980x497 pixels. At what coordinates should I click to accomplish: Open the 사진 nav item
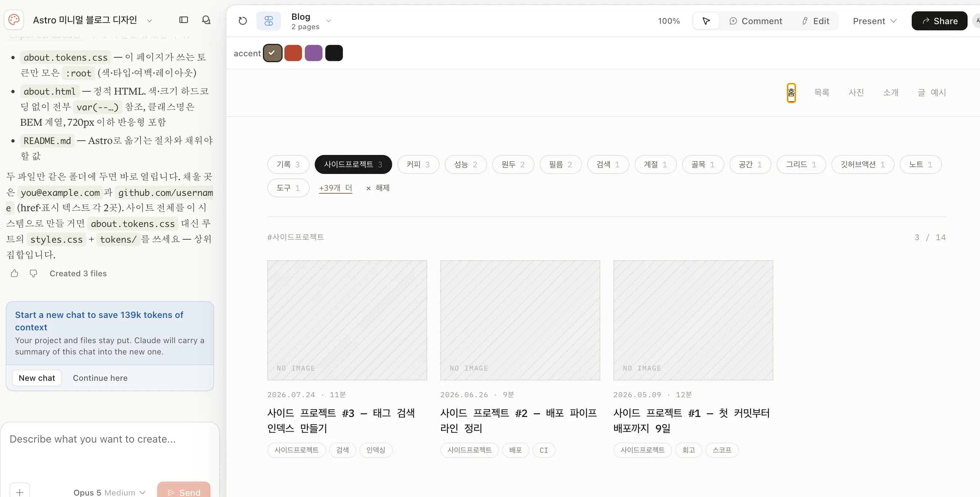pyautogui.click(x=856, y=92)
